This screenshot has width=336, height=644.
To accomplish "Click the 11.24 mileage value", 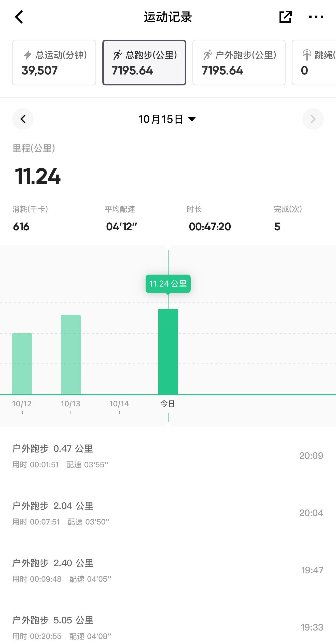I will (38, 176).
